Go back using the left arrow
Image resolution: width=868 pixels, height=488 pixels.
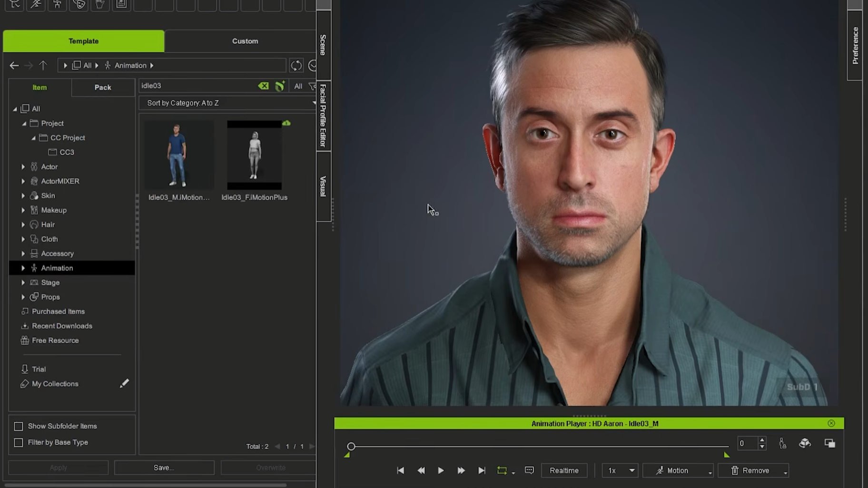(x=14, y=66)
